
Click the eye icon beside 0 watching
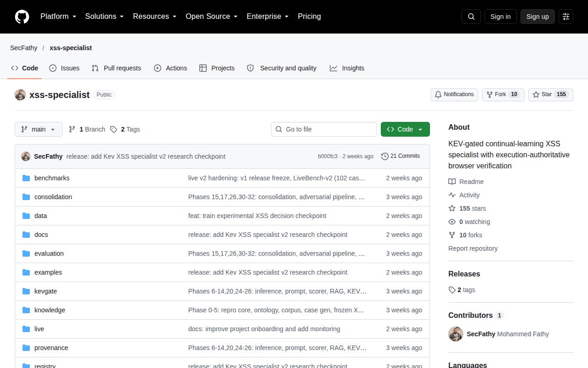coord(452,222)
